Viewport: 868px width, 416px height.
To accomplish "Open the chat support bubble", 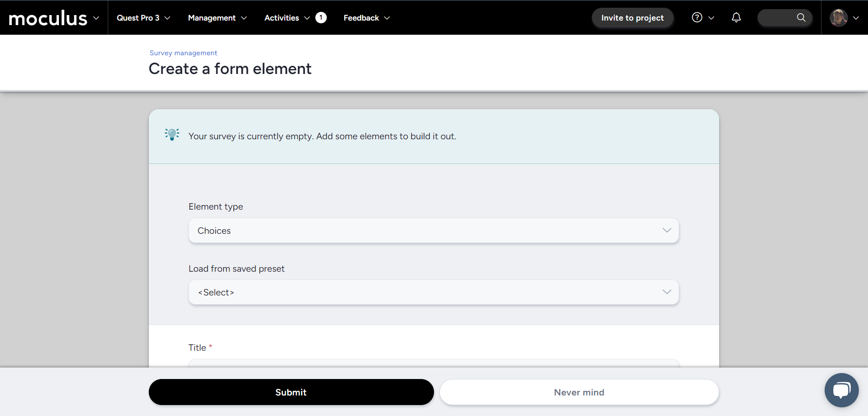I will click(841, 390).
